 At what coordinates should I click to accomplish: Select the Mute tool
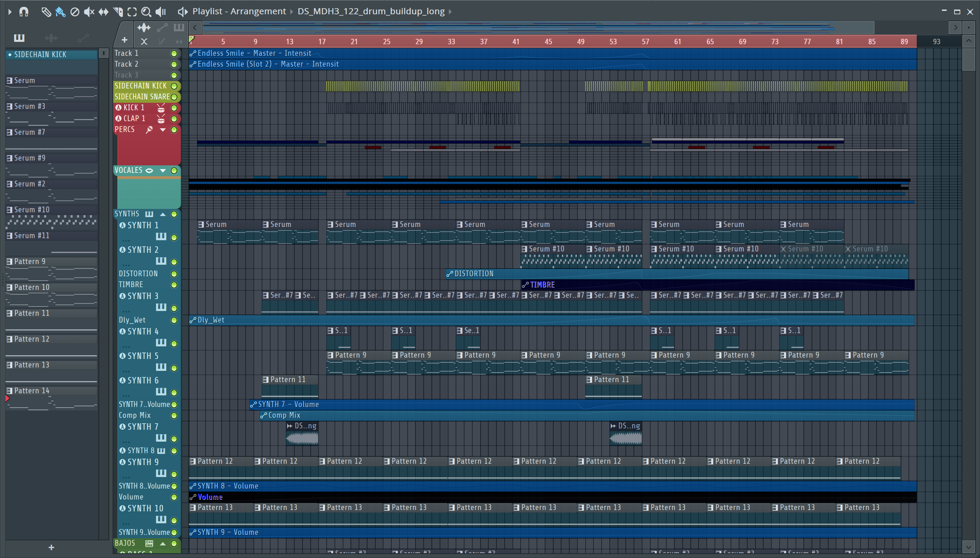coord(89,12)
